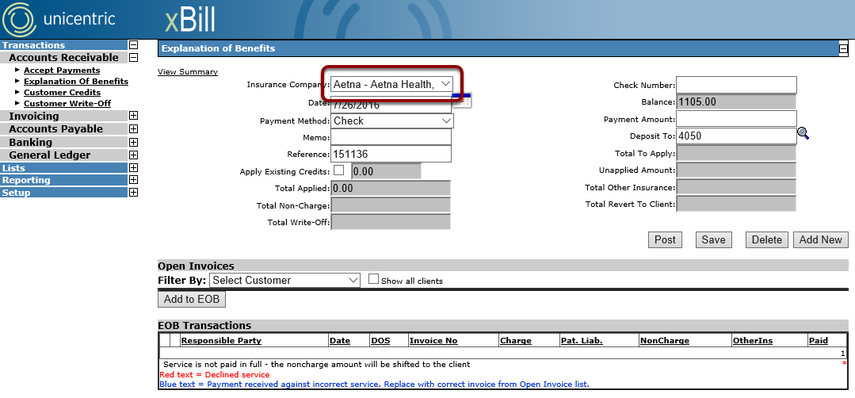Open Customer Write-Off menu link
The image size is (855, 398).
(x=68, y=103)
